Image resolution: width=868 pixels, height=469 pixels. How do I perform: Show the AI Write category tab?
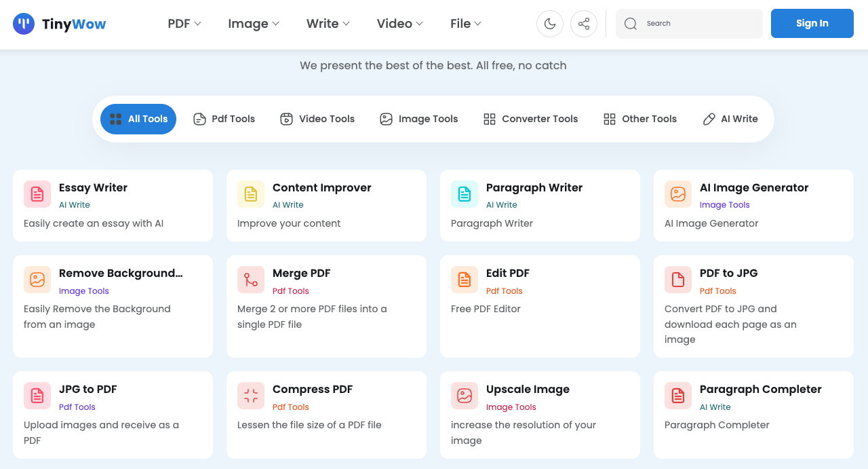click(x=730, y=119)
